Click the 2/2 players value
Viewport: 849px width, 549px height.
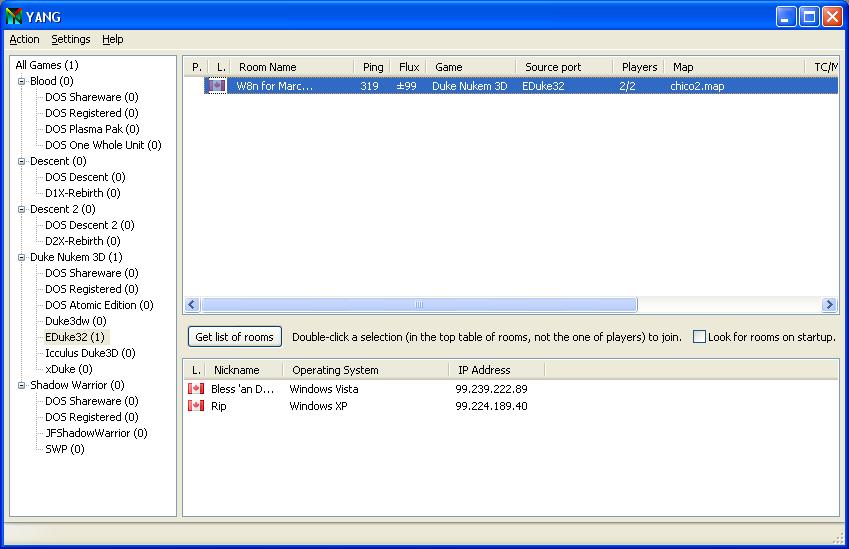pos(627,86)
